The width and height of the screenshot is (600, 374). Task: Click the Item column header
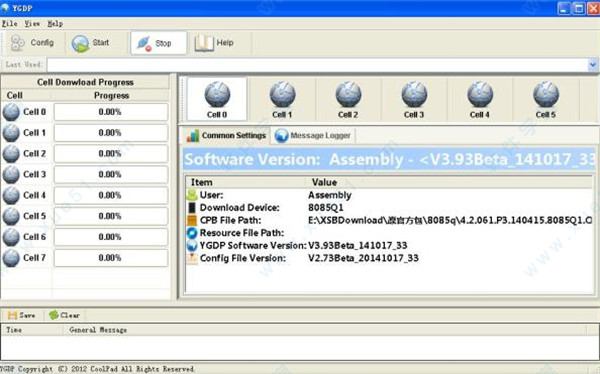(246, 182)
